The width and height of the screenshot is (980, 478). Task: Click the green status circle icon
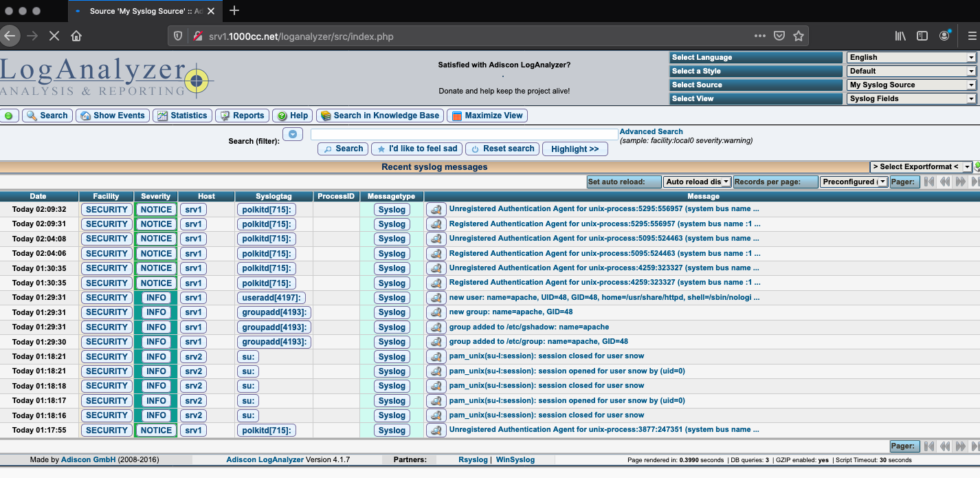[9, 116]
